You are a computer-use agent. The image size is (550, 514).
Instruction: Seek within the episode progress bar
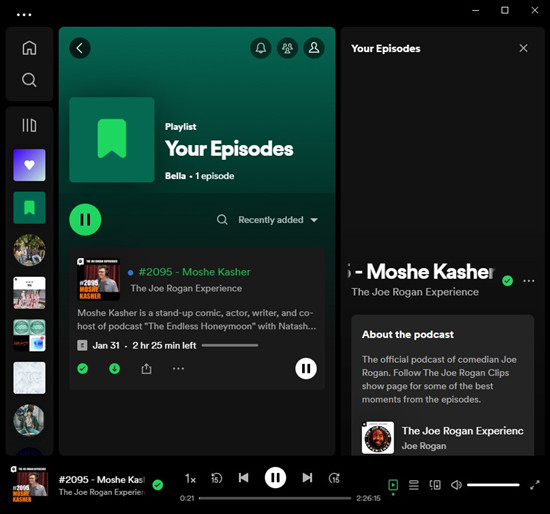[x=275, y=498]
